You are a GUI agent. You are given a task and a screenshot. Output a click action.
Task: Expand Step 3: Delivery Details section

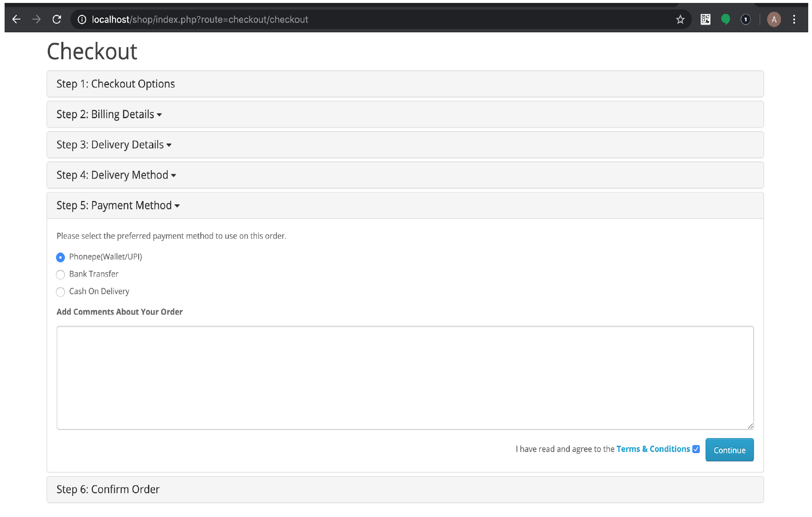coord(114,145)
